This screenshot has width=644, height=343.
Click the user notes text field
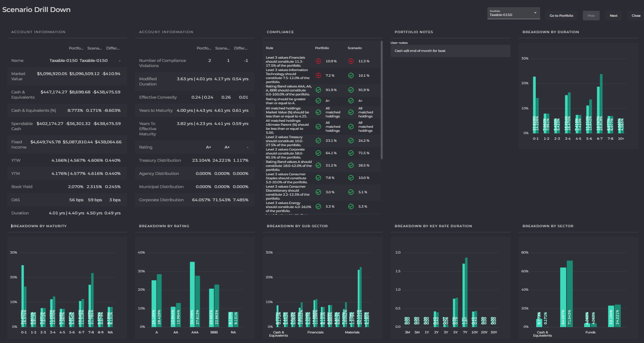pos(451,51)
